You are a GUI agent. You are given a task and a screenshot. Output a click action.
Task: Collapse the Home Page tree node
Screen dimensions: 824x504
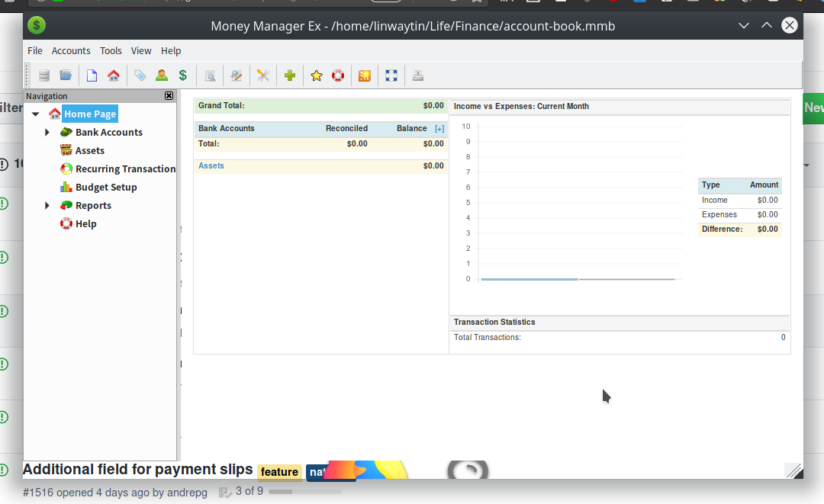(x=36, y=114)
